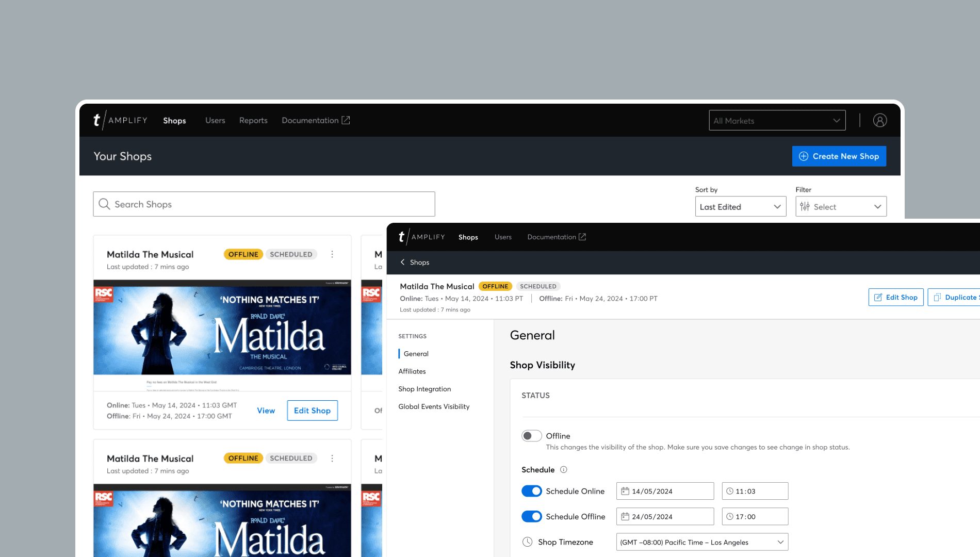The height and width of the screenshot is (557, 980).
Task: Click Edit Shop button in shop detail header
Action: point(896,297)
